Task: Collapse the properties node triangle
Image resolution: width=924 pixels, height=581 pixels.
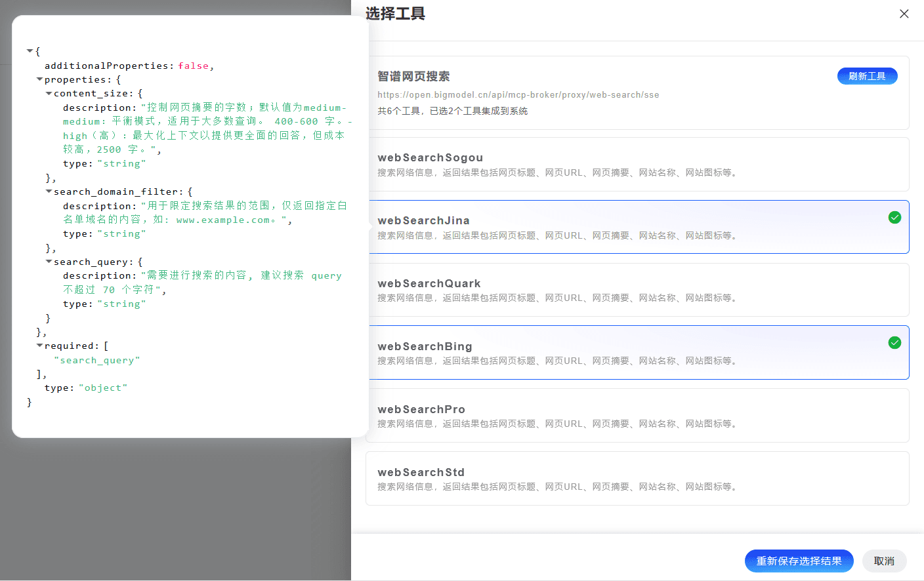Action: coord(39,79)
